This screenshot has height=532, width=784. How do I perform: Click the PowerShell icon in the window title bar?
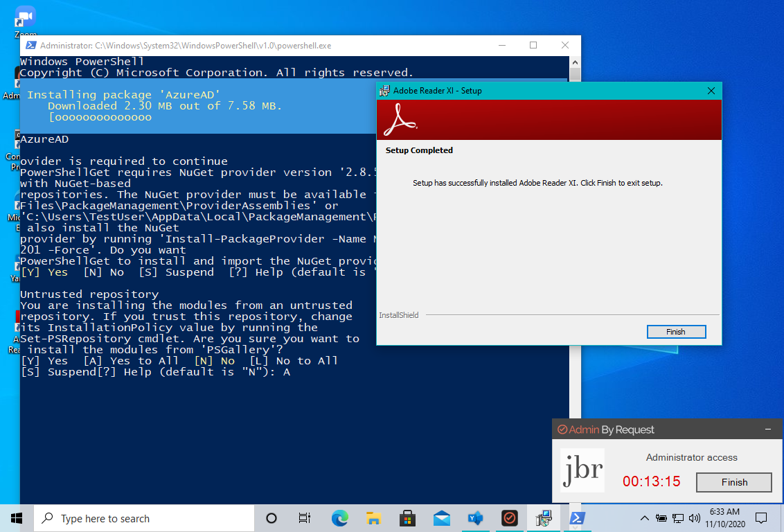click(30, 46)
